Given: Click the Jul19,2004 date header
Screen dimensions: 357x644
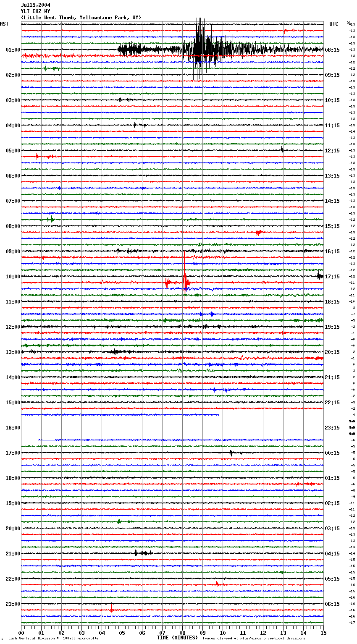Looking at the screenshot, I should 35,5.
